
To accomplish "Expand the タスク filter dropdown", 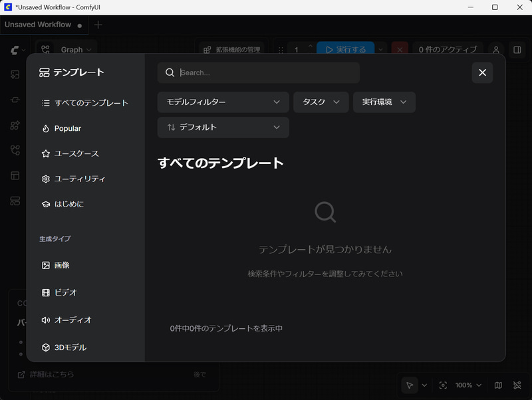I will pos(321,102).
